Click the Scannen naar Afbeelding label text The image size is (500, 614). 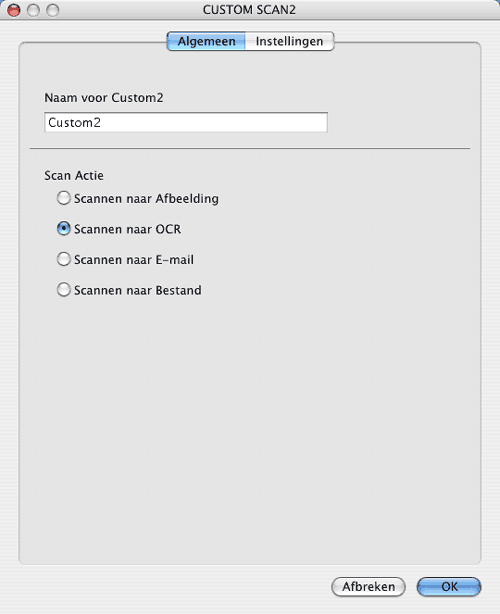[x=146, y=199]
